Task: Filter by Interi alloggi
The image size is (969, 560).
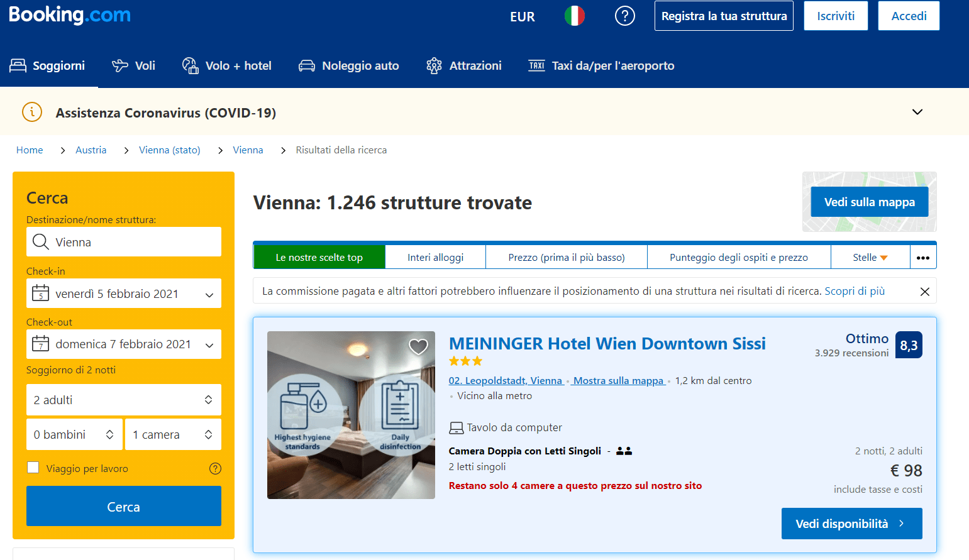Action: [435, 257]
